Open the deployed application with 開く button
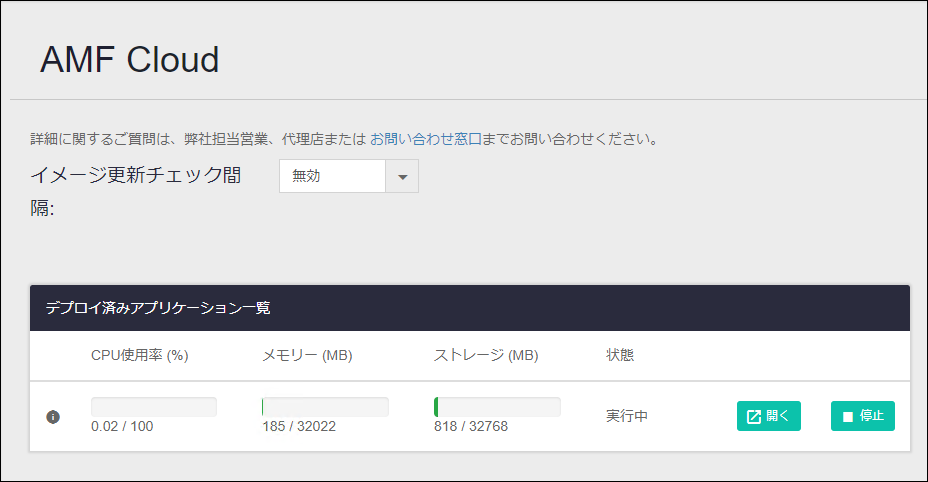Viewport: 928px width, 482px height. click(x=768, y=416)
